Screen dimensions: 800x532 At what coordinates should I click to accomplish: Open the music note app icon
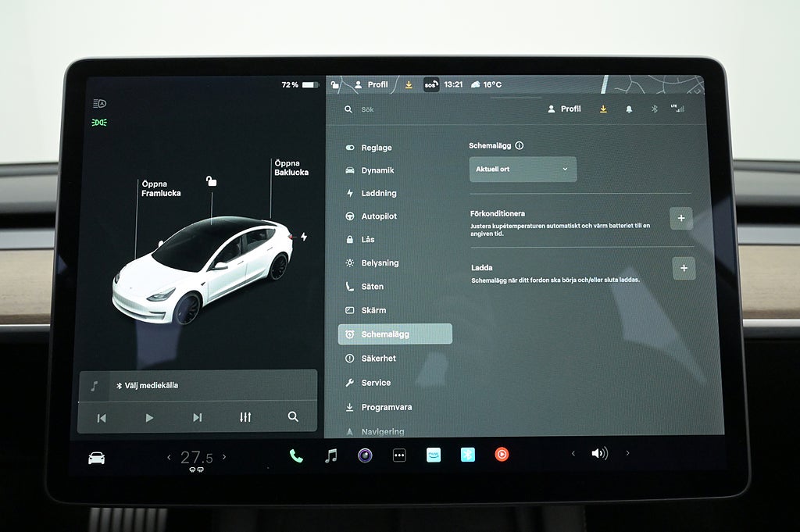[331, 455]
